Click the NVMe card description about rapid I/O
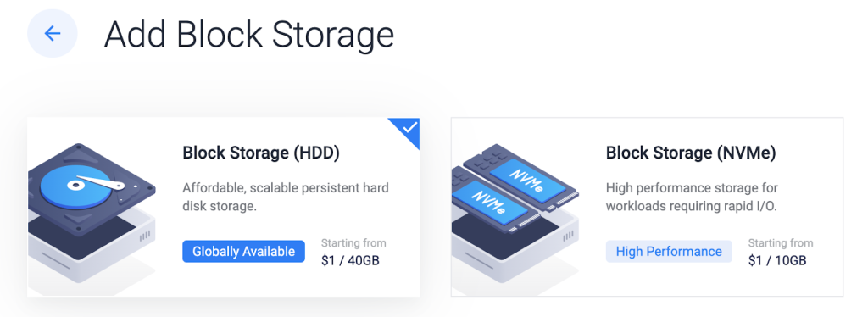The width and height of the screenshot is (868, 317). pos(692,197)
